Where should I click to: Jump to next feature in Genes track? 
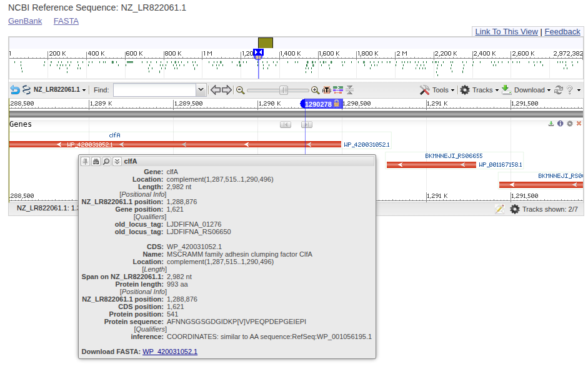pos(307,124)
